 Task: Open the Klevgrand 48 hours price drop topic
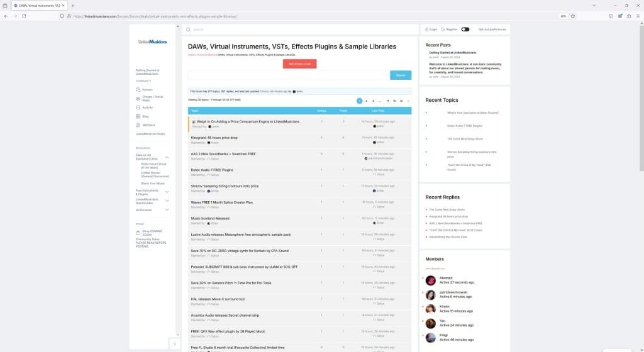coord(214,137)
